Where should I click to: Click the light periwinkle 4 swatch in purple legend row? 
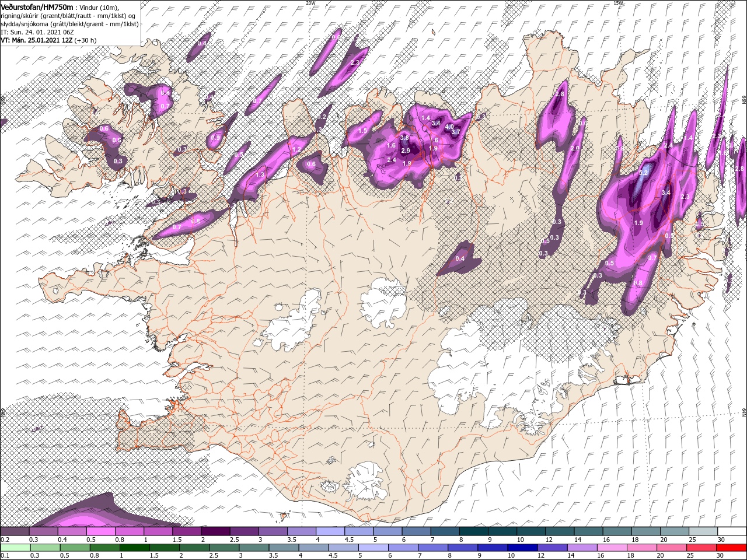(330, 531)
